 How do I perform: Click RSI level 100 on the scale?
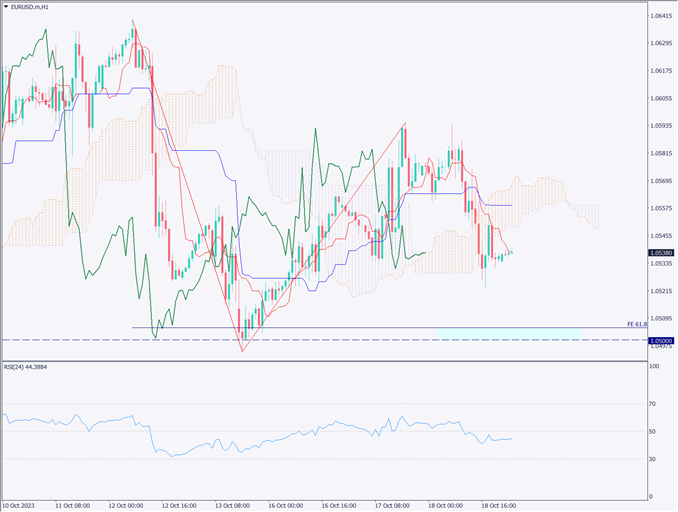(x=655, y=366)
